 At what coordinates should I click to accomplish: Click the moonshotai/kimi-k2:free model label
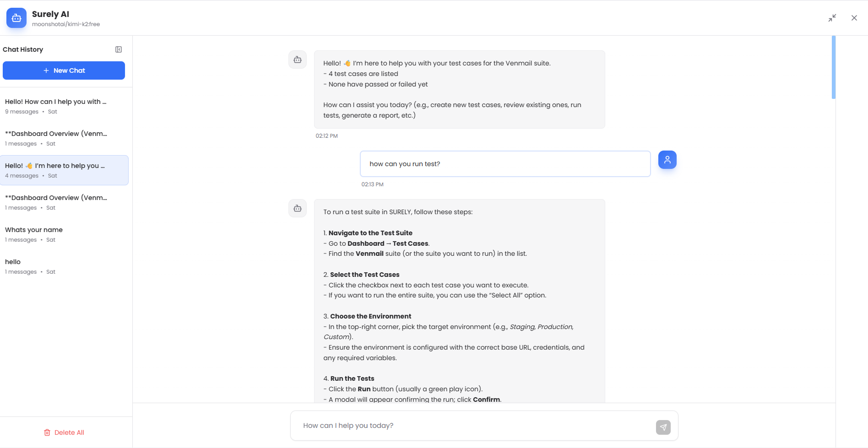(x=67, y=24)
